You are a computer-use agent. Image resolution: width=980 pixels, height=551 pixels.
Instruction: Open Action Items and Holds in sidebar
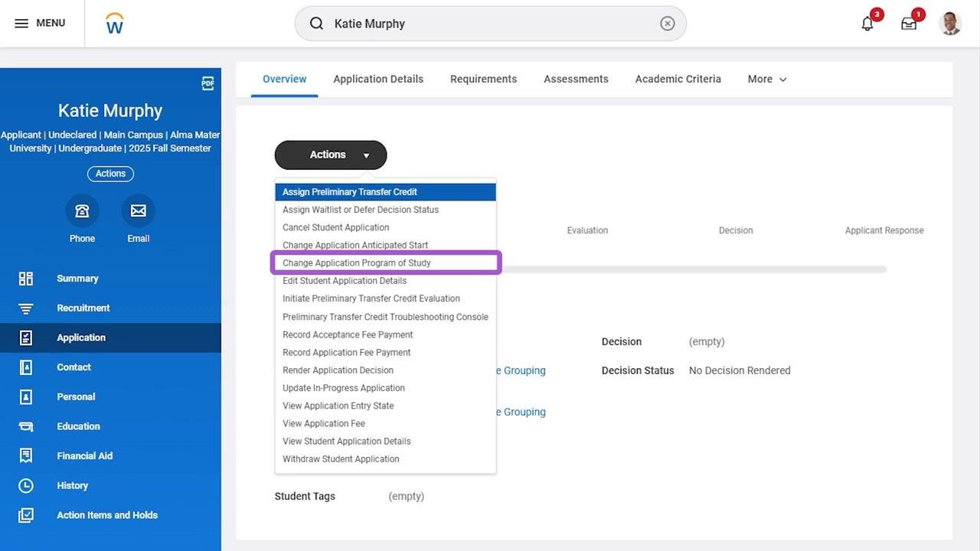[110, 515]
